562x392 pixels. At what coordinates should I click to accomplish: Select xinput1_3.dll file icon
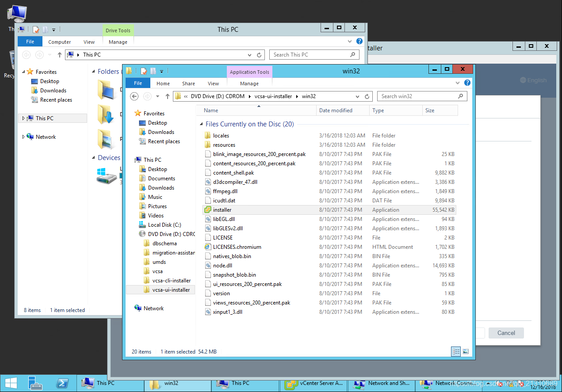click(208, 312)
